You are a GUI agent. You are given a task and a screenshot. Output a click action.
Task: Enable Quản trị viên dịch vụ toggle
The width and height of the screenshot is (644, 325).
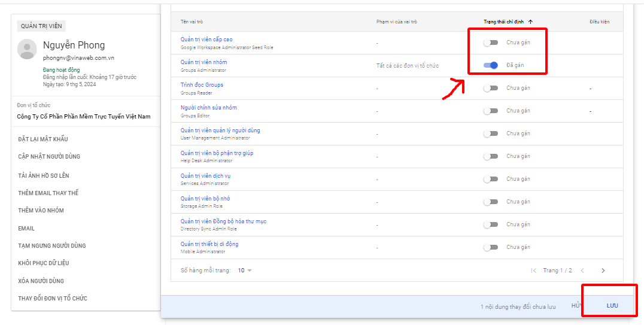491,179
